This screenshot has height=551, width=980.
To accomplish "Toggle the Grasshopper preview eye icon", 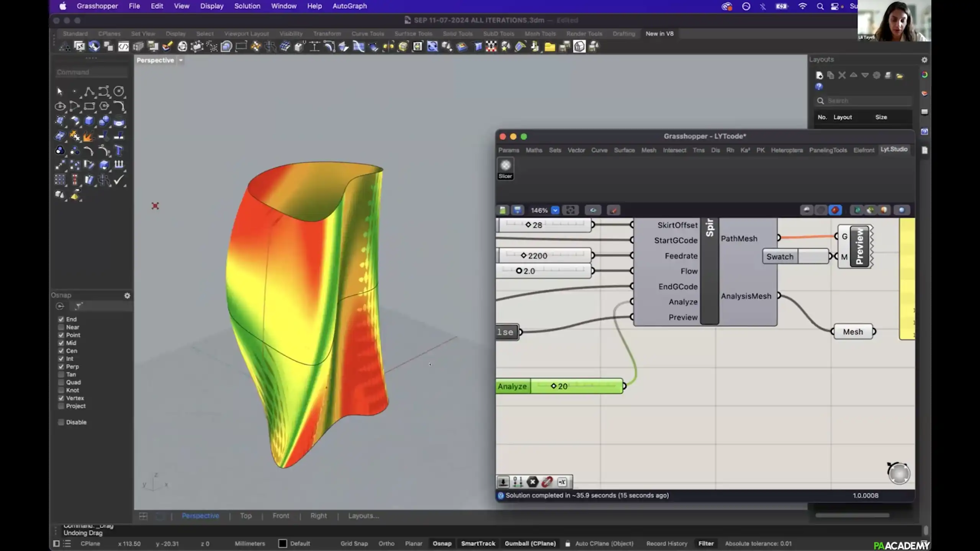I will point(593,210).
